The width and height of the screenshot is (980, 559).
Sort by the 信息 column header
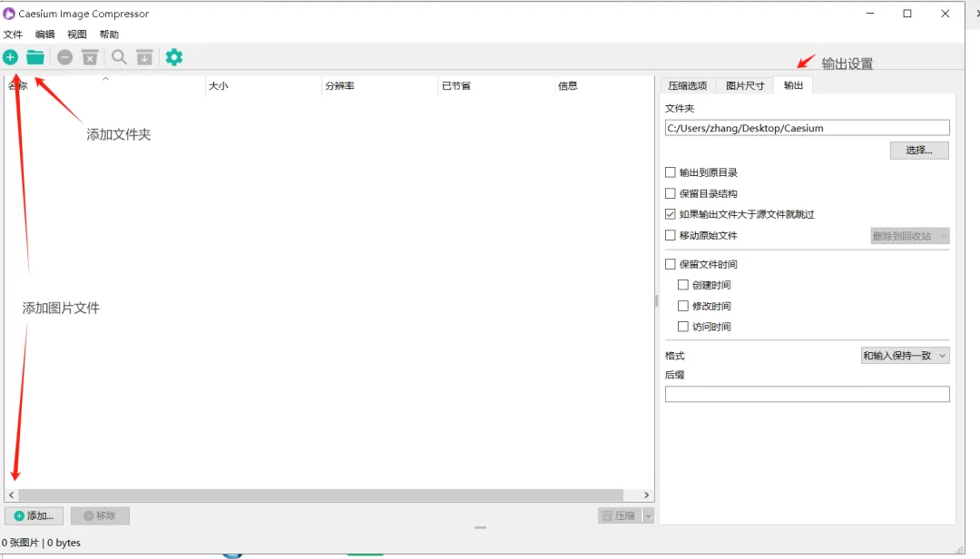coord(603,85)
